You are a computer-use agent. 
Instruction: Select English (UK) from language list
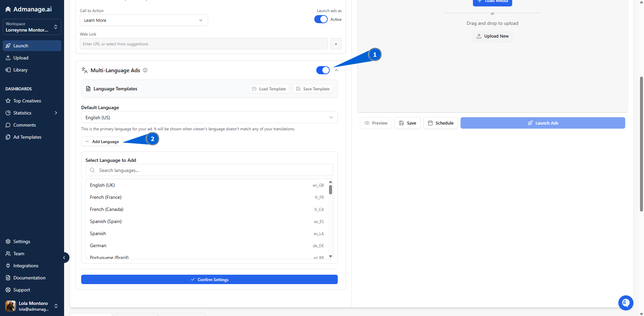207,185
